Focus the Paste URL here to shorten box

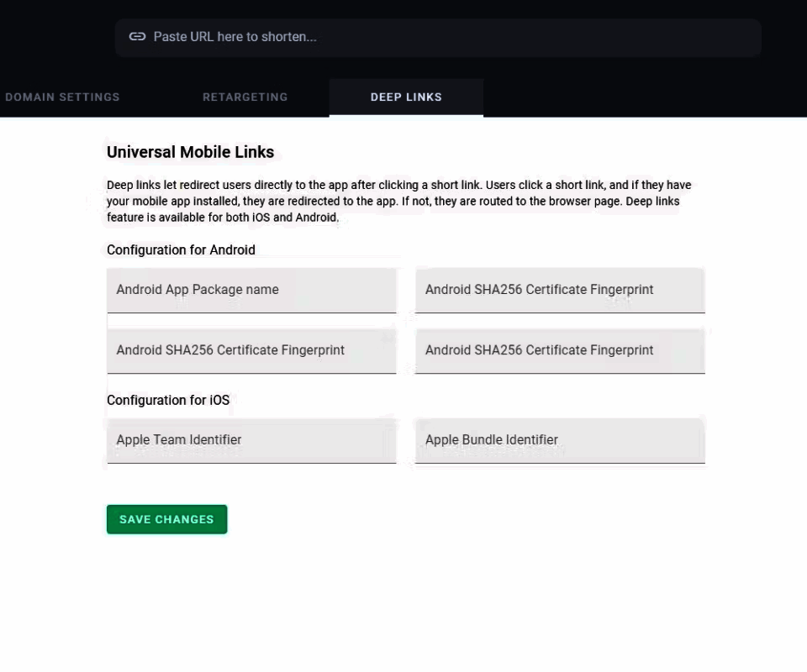pos(438,37)
